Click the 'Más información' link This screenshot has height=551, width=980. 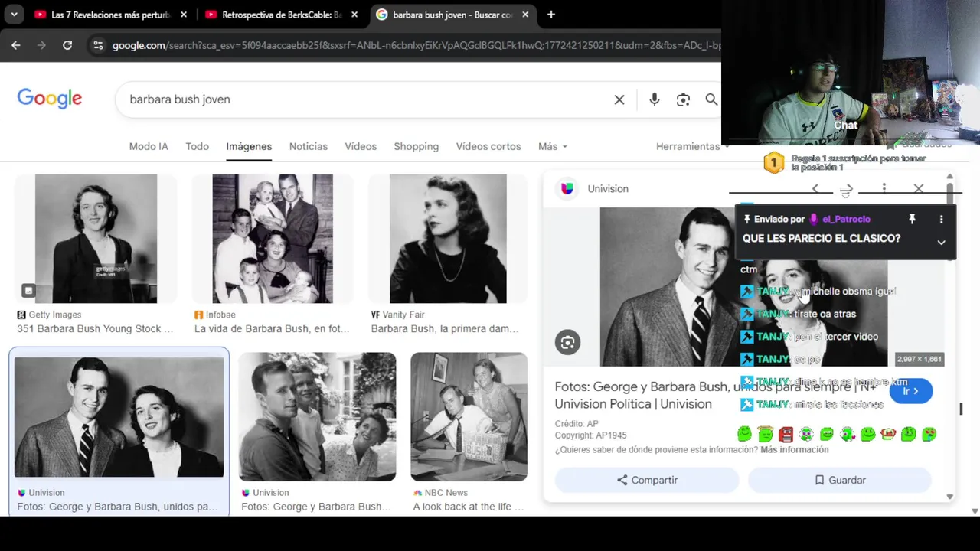point(795,450)
